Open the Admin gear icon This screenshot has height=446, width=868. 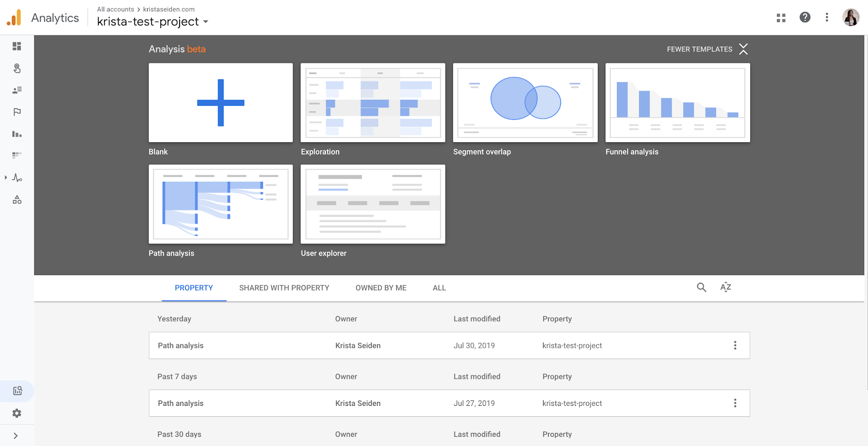(17, 413)
